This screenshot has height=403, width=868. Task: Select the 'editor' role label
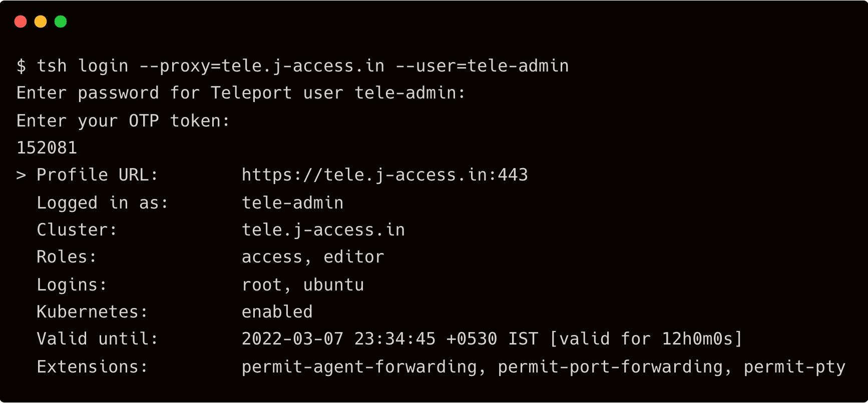(x=353, y=256)
